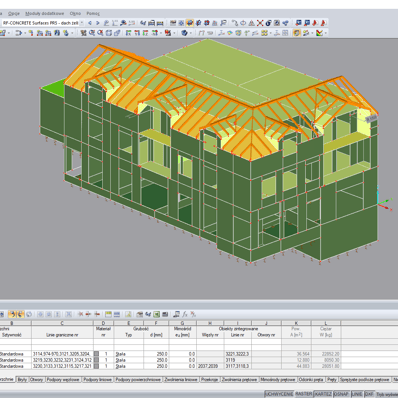Go to next load case arrow
The width and height of the screenshot is (398, 398).
pyautogui.click(x=97, y=23)
